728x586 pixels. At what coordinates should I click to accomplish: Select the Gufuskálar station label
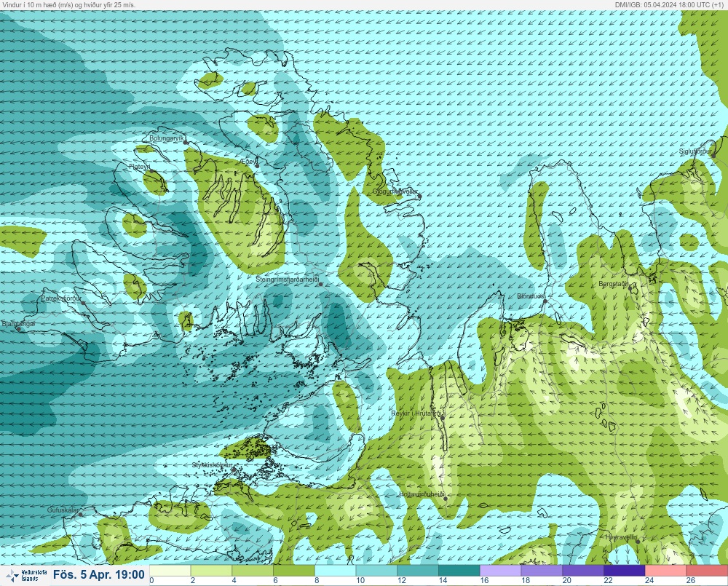[63, 510]
